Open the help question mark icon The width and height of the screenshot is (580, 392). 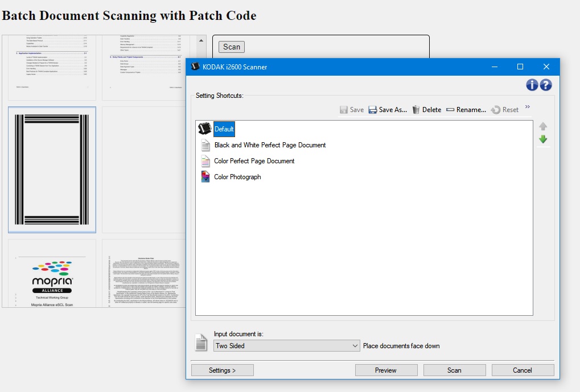tap(546, 85)
